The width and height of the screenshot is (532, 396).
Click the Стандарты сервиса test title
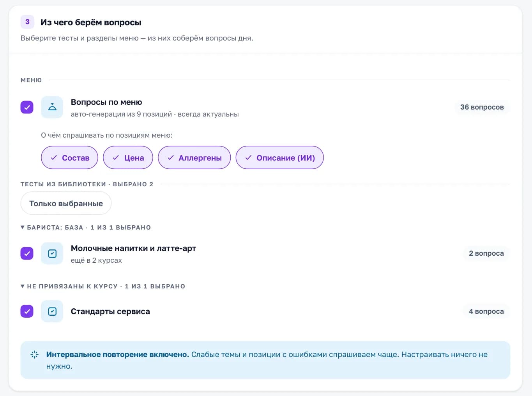point(110,311)
